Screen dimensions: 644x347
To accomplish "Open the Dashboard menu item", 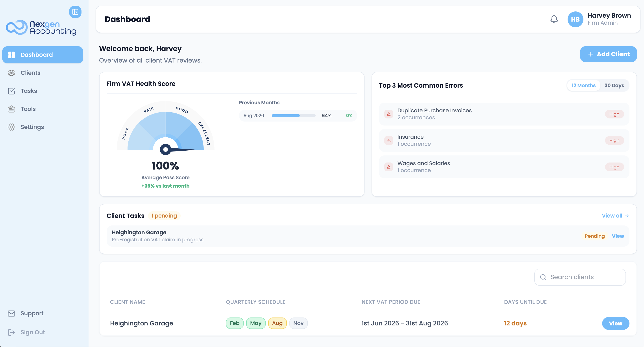I will tap(43, 55).
